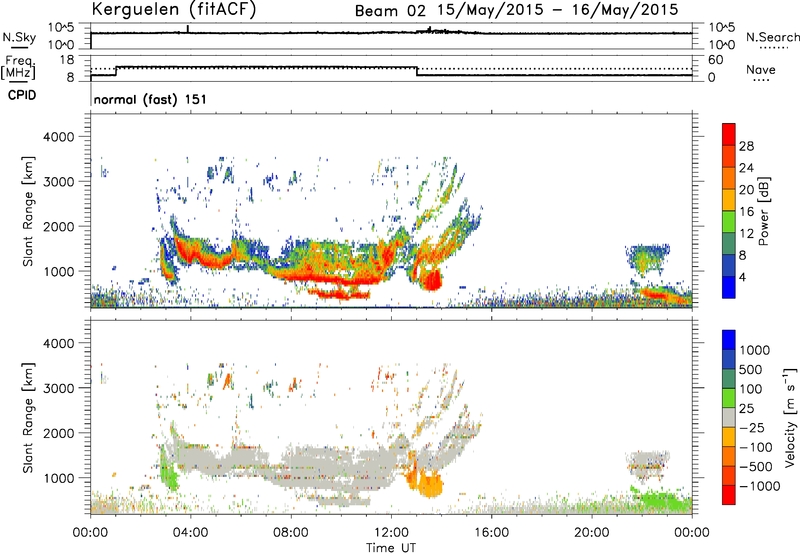Click the 'N.Search' legend label

coord(772,37)
